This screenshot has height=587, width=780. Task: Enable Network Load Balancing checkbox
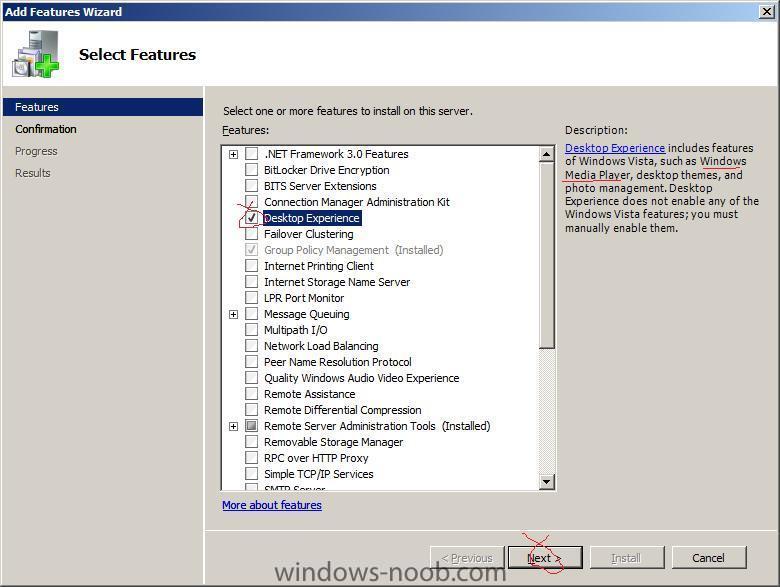[x=252, y=346]
